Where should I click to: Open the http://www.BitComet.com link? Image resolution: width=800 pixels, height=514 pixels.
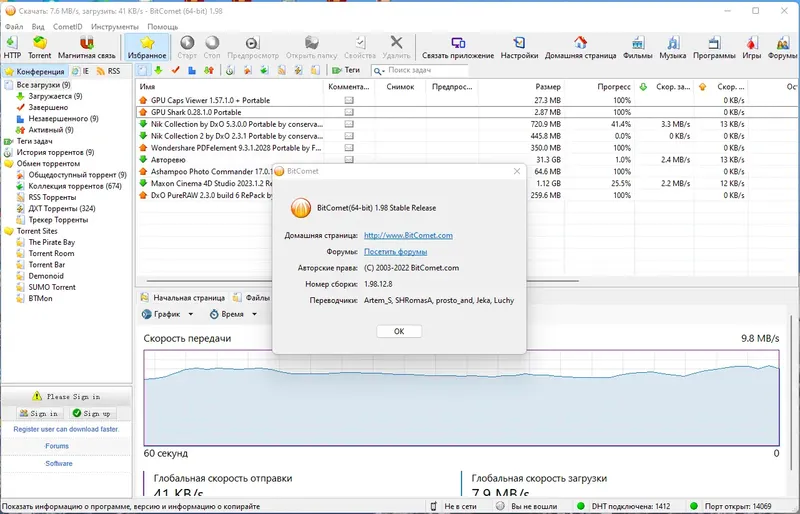(x=408, y=235)
